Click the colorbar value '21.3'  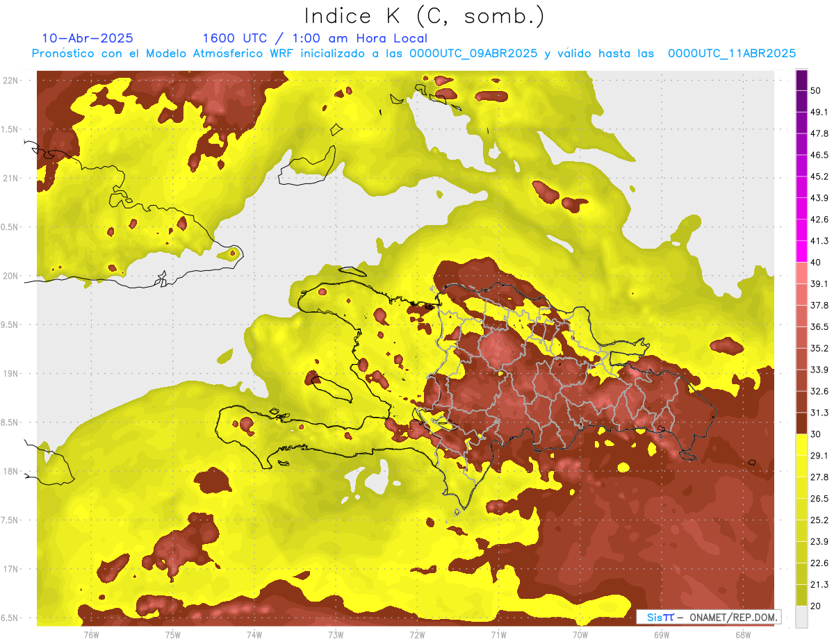[819, 584]
